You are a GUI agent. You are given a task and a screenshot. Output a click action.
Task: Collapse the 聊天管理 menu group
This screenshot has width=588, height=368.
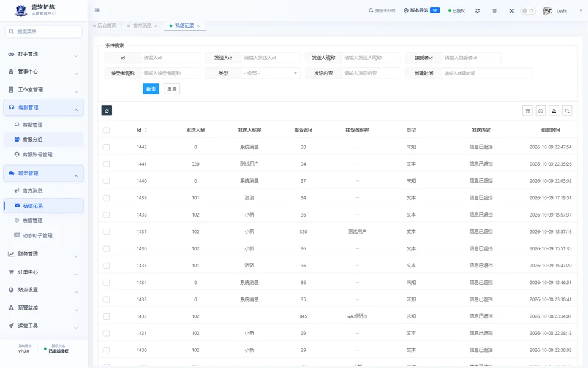[43, 174]
